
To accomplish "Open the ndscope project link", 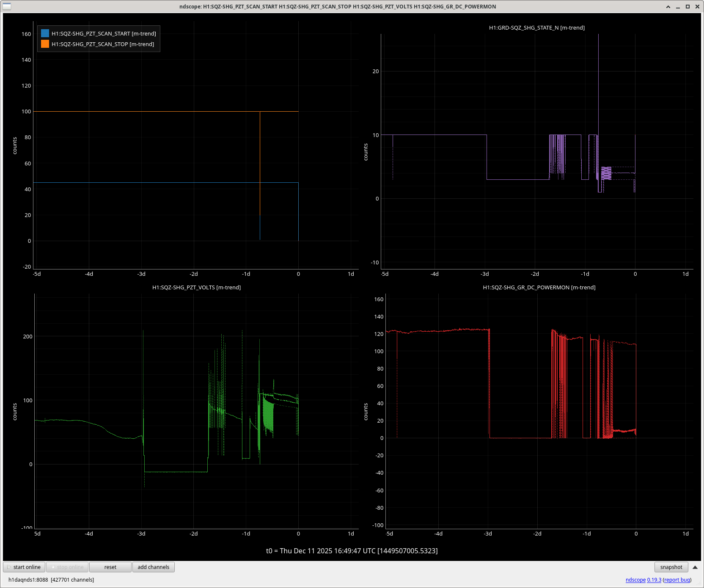I will click(635, 580).
